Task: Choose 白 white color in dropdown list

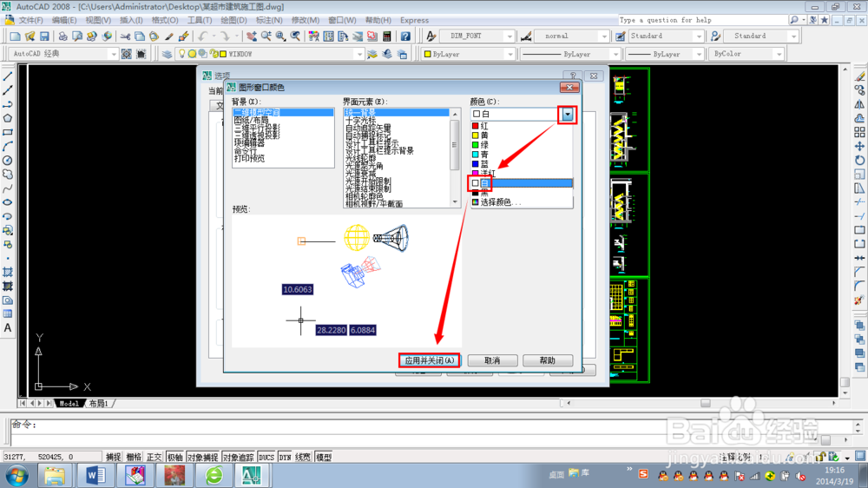Action: [x=522, y=183]
